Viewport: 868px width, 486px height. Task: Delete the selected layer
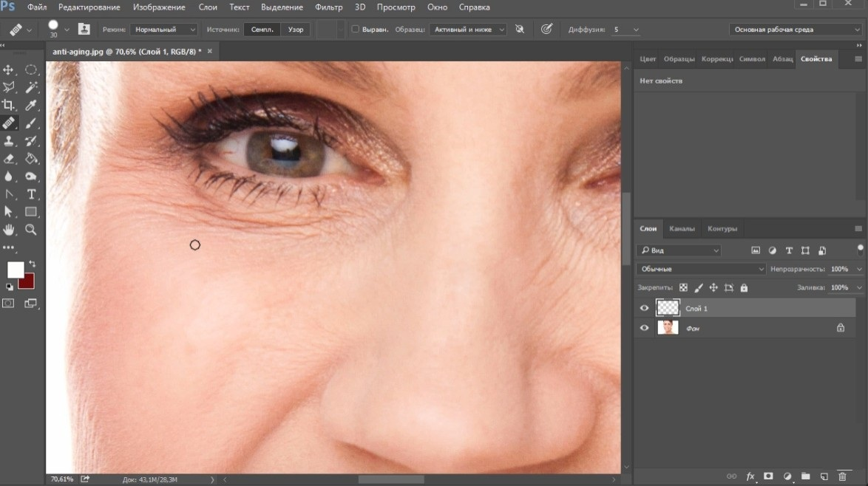tap(843, 476)
